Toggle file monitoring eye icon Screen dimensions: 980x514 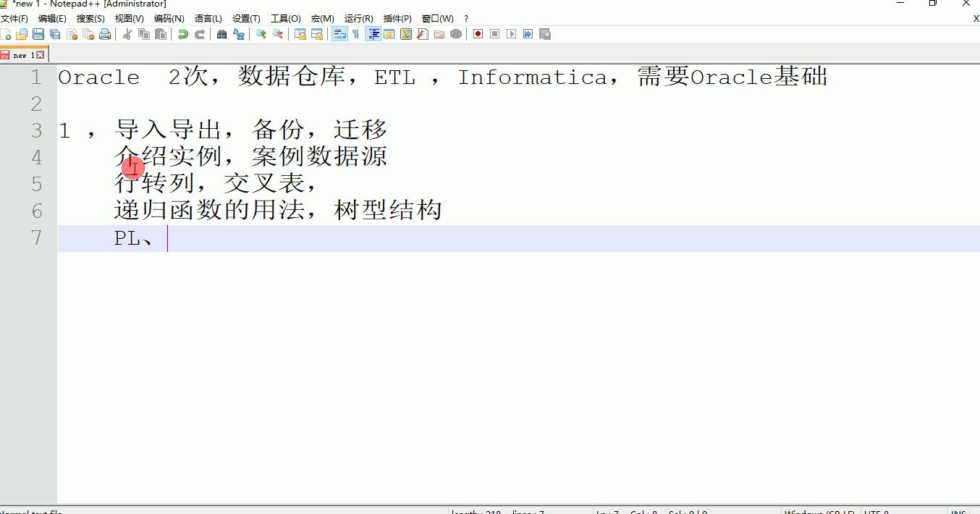click(456, 34)
